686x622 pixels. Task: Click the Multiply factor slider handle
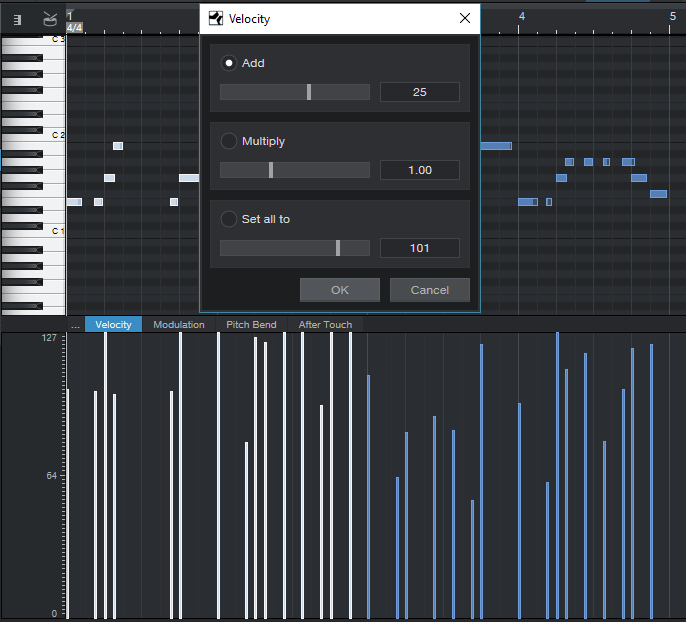271,170
